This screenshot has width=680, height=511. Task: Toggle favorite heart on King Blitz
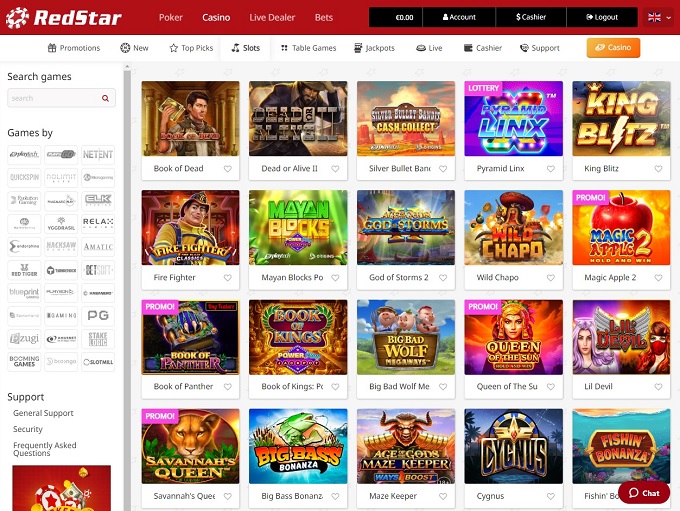click(658, 169)
